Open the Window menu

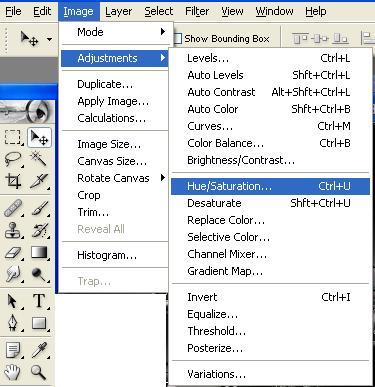coord(274,11)
